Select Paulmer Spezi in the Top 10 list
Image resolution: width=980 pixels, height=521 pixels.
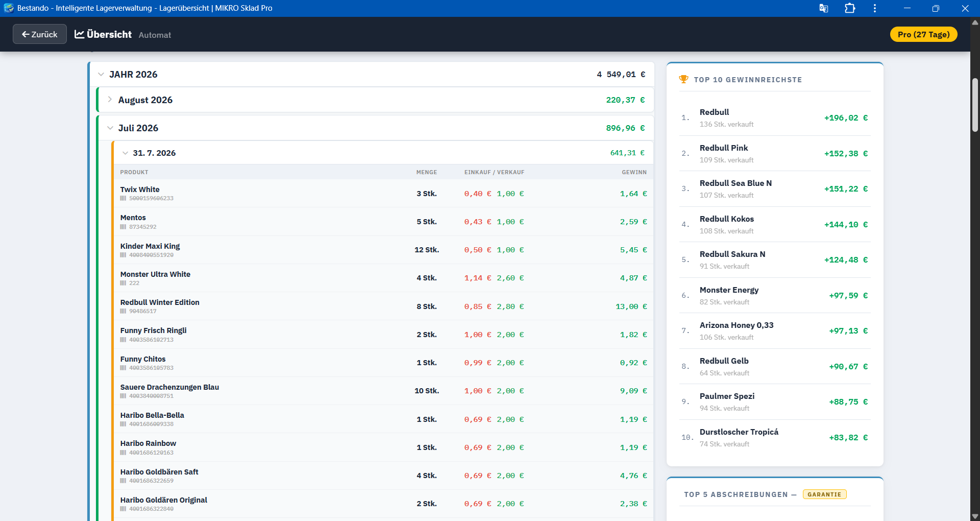coord(727,396)
